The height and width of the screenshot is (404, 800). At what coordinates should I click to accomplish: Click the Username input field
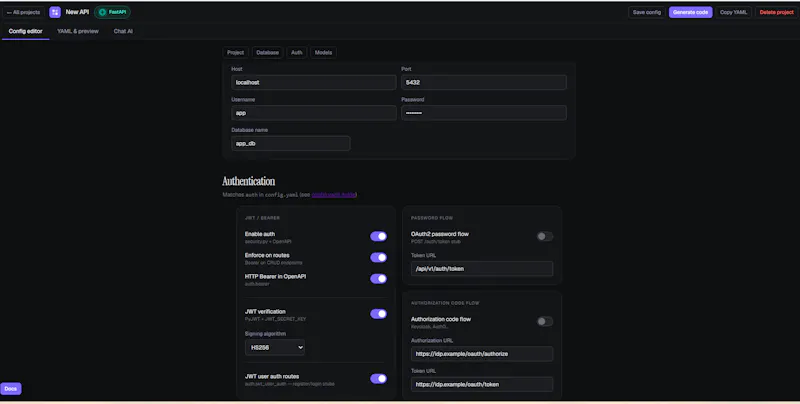pyautogui.click(x=313, y=113)
